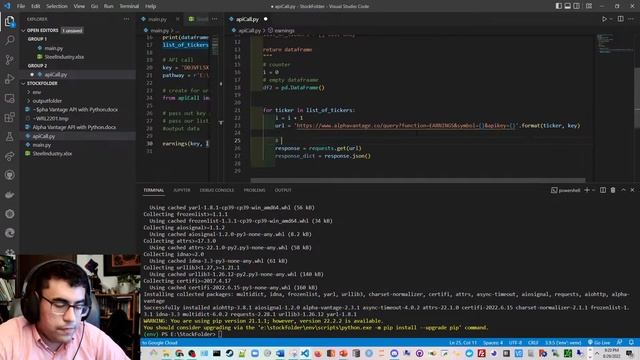Open the File menu

click(x=21, y=6)
